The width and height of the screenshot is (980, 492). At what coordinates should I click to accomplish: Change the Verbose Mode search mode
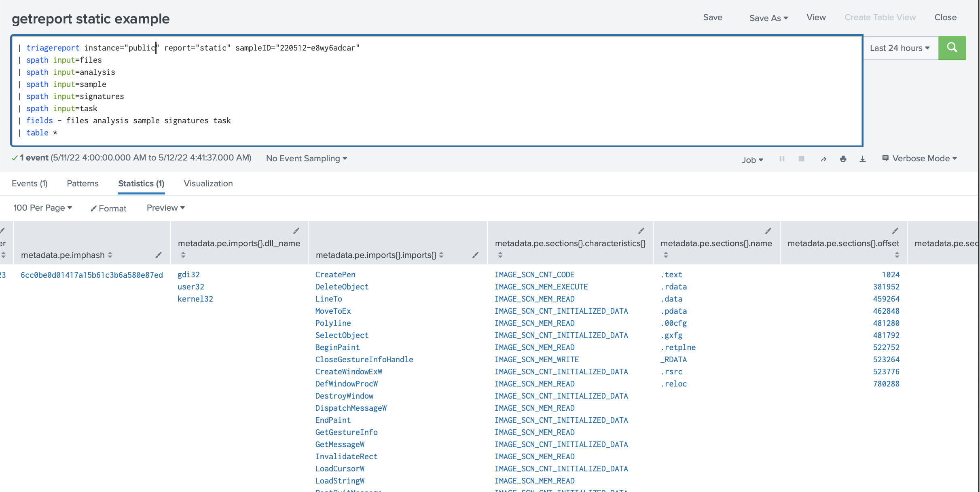coord(919,158)
